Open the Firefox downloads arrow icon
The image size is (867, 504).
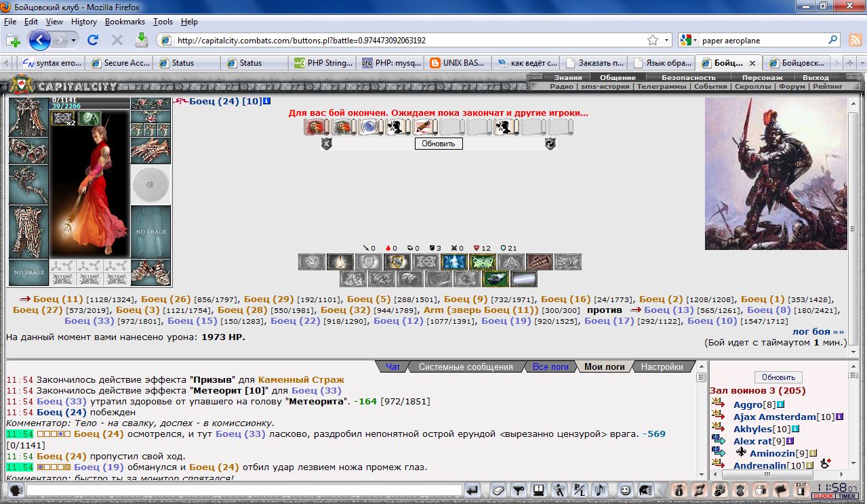pyautogui.click(x=141, y=40)
